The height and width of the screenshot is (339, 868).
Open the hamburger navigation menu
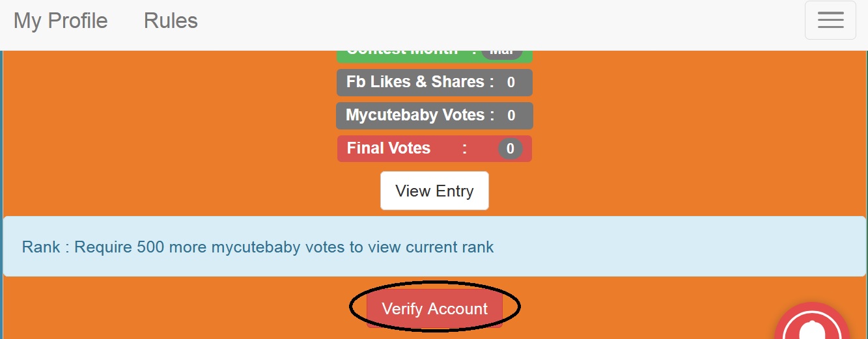coord(830,20)
